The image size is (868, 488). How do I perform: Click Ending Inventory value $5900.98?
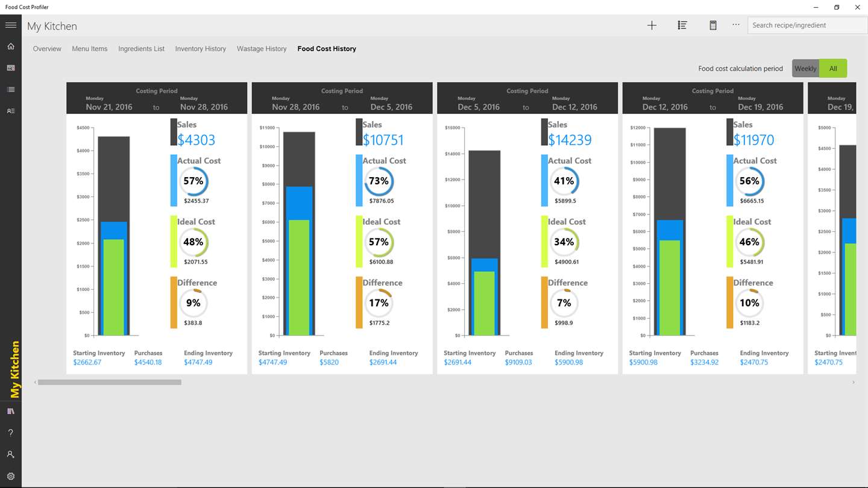point(569,363)
